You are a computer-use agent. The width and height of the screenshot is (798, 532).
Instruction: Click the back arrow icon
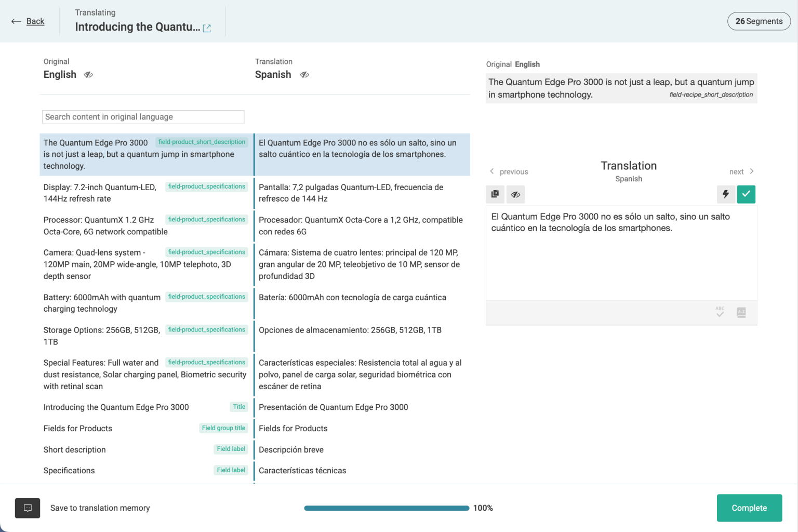[x=16, y=21]
